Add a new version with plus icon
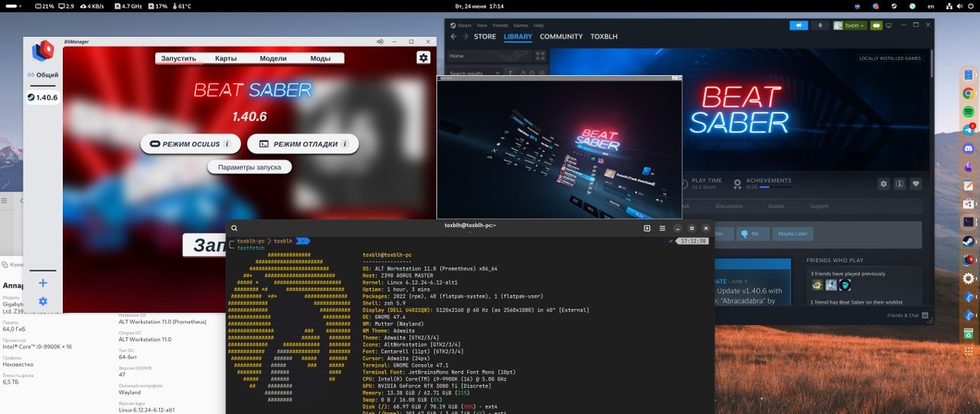 tap(42, 283)
